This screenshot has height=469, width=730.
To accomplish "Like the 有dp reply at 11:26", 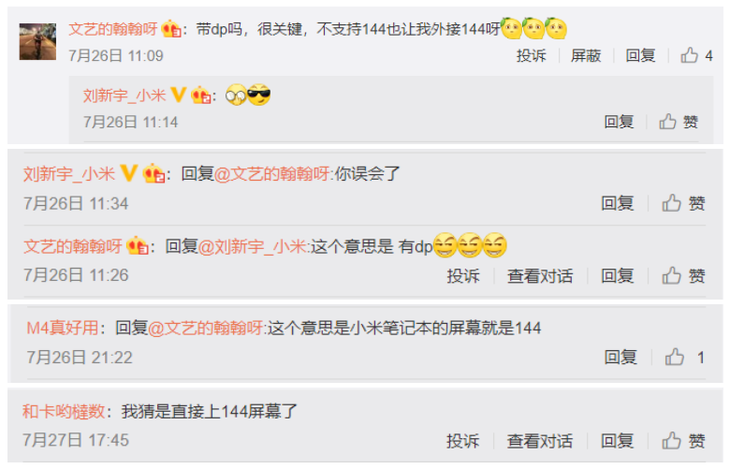I will pyautogui.click(x=683, y=276).
